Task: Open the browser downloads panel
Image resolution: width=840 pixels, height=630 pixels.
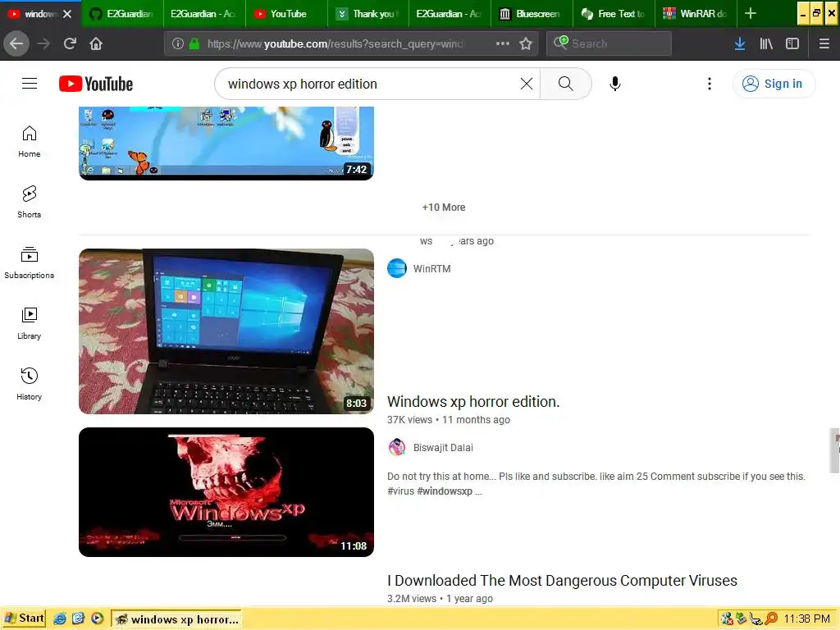Action: click(x=740, y=43)
